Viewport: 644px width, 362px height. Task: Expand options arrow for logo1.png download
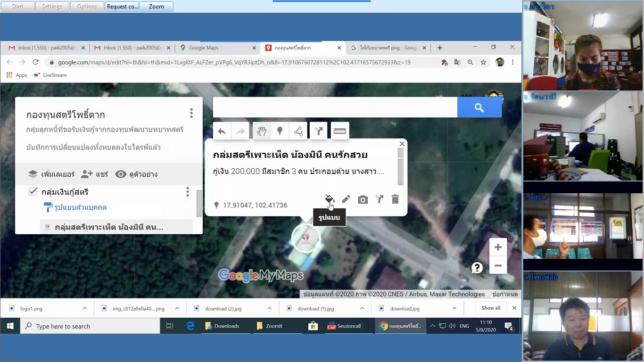coord(85,308)
